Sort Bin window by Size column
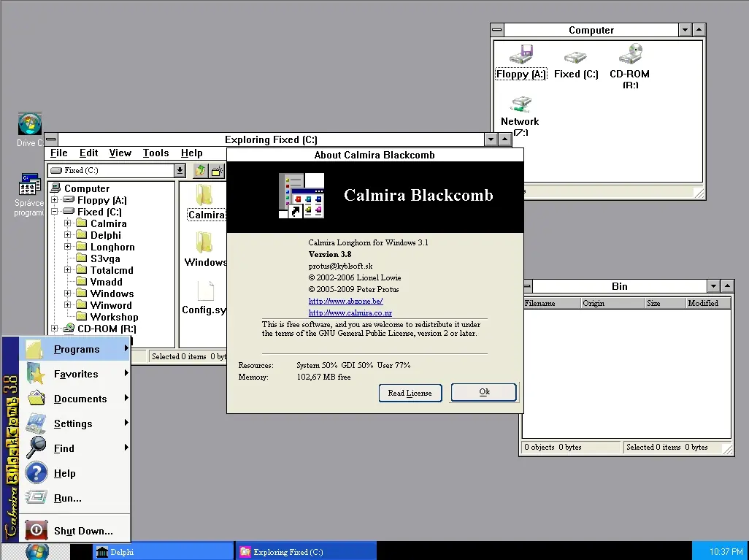This screenshot has height=560, width=749. pyautogui.click(x=665, y=303)
